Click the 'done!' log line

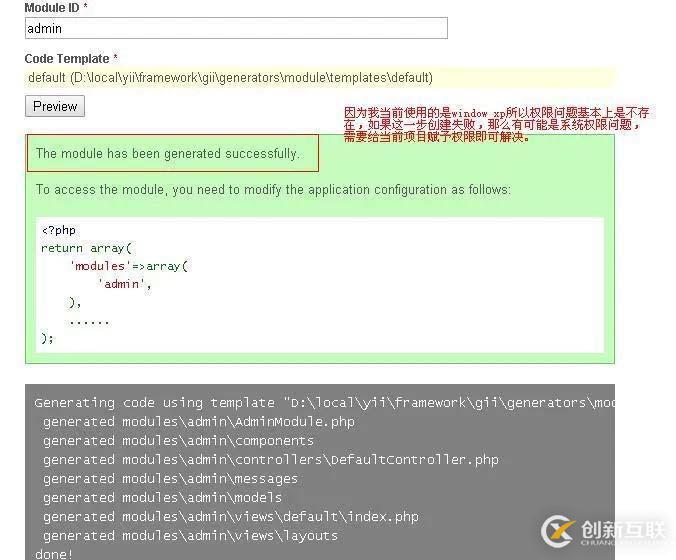click(54, 554)
